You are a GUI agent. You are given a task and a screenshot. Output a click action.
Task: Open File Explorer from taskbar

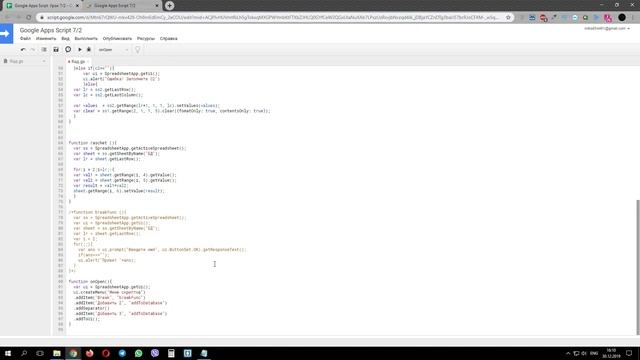coord(57,353)
